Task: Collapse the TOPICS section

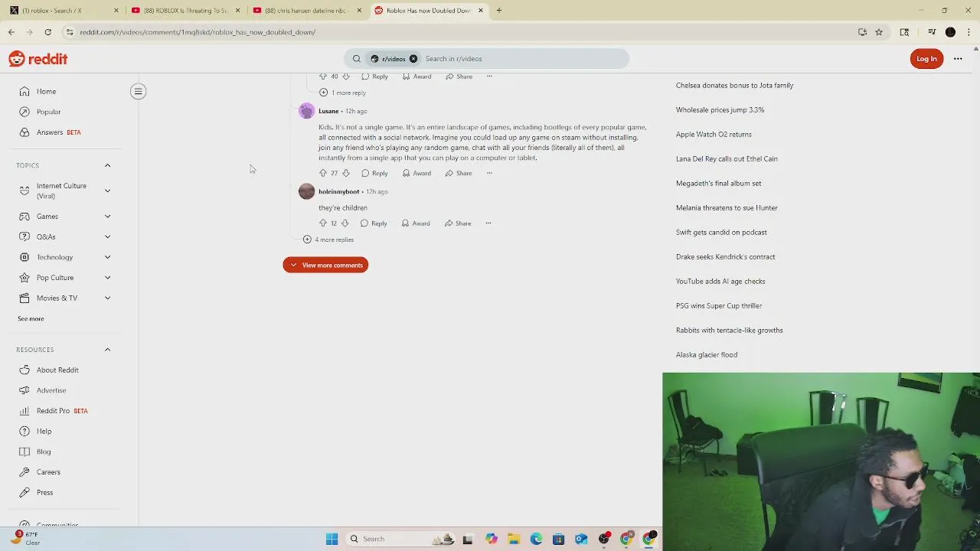Action: click(x=107, y=165)
